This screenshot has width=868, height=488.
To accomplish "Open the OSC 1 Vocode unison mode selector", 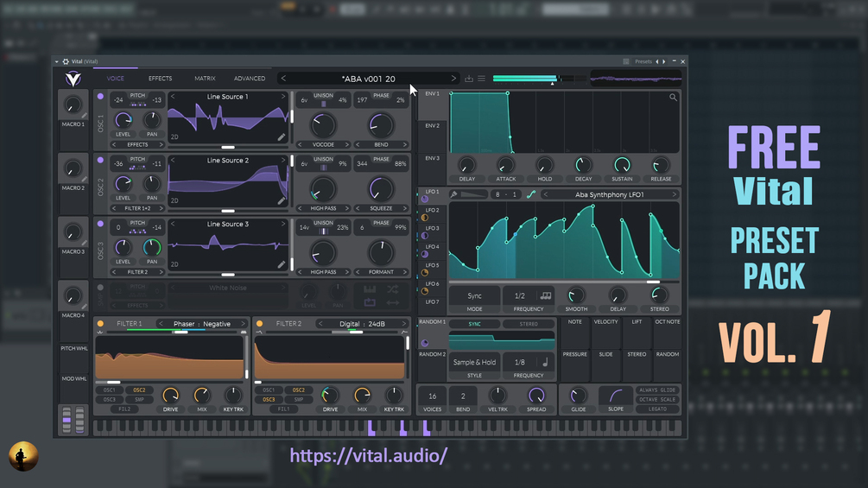I will [323, 144].
